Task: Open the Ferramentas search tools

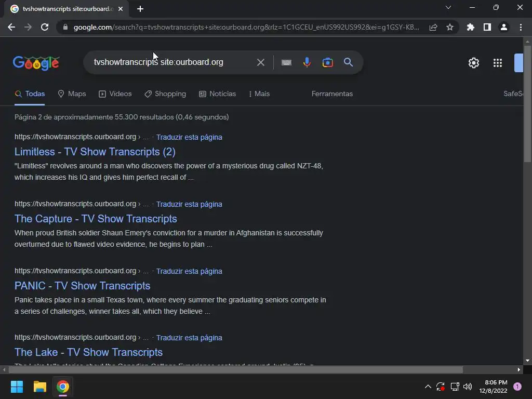Action: click(332, 94)
